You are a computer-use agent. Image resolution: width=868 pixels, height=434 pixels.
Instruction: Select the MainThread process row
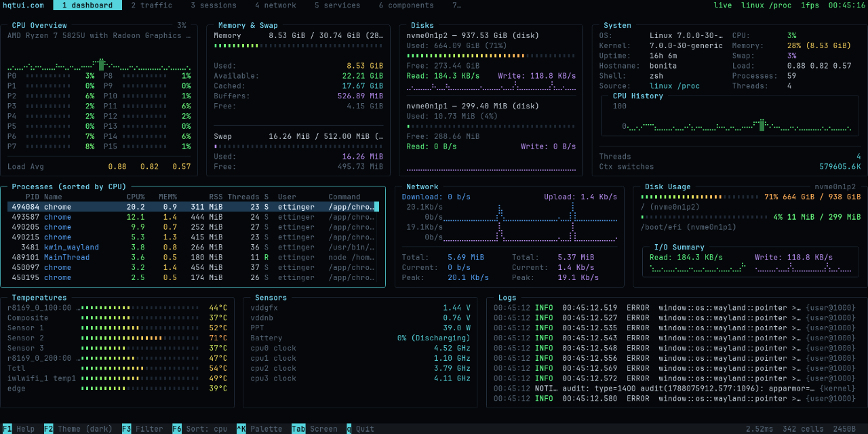[193, 258]
